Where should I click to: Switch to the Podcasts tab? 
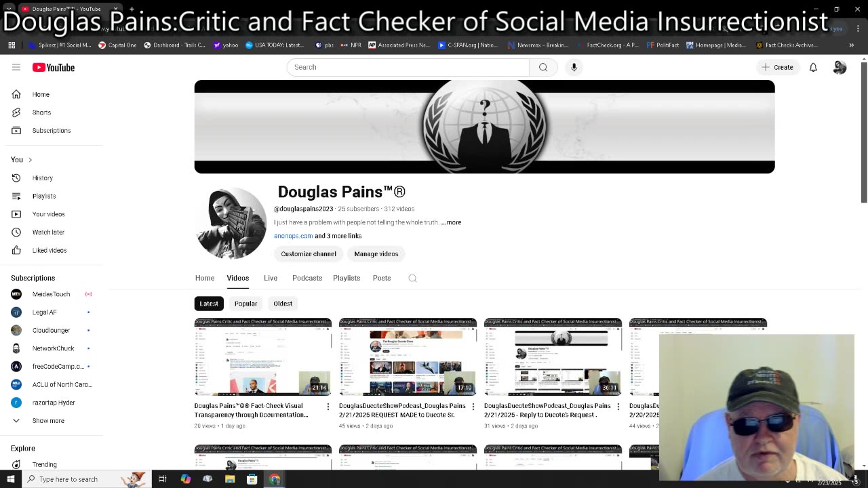tap(307, 278)
